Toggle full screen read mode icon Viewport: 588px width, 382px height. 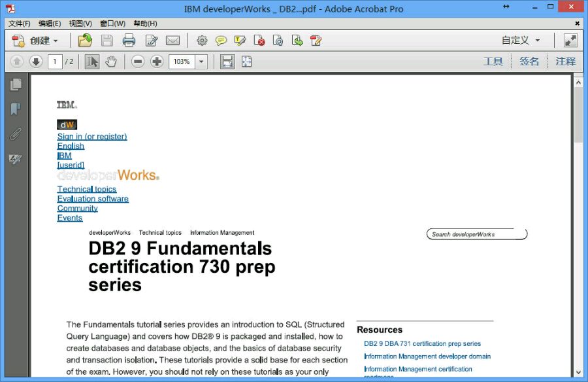click(x=570, y=41)
